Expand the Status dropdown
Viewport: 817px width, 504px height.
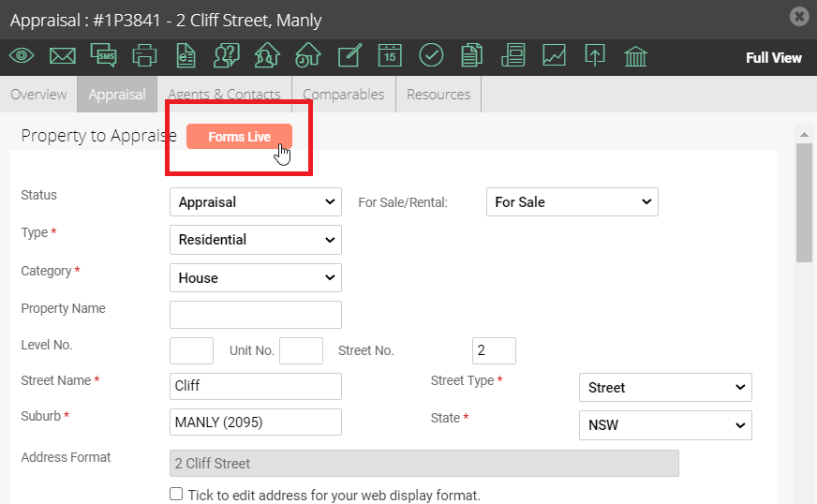pyautogui.click(x=255, y=201)
